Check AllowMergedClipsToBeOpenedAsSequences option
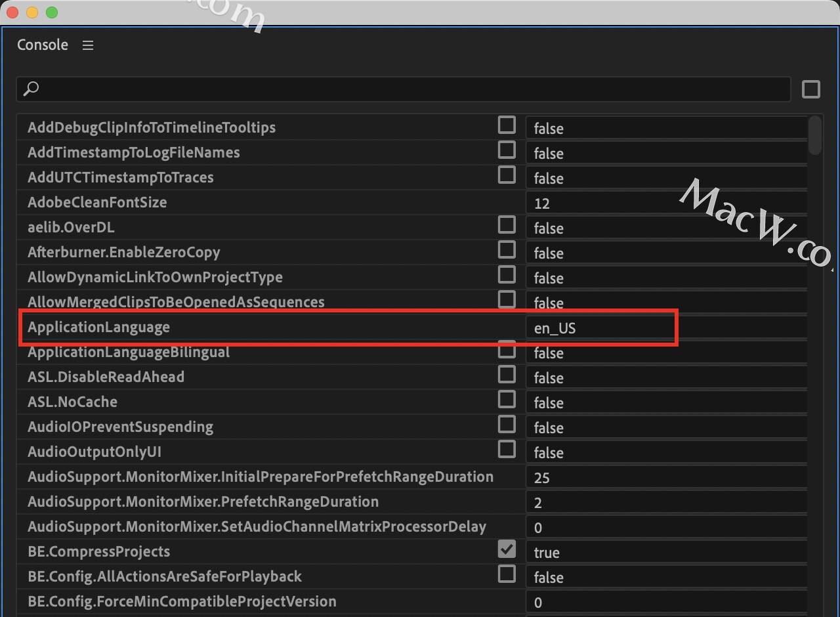 (x=507, y=299)
